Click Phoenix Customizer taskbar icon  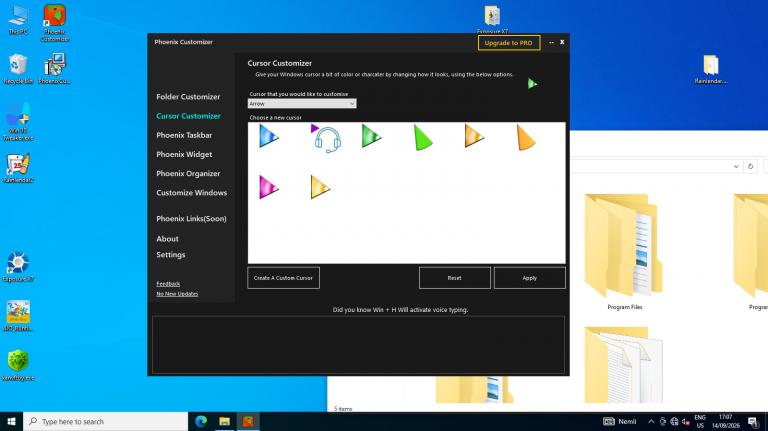coord(248,421)
